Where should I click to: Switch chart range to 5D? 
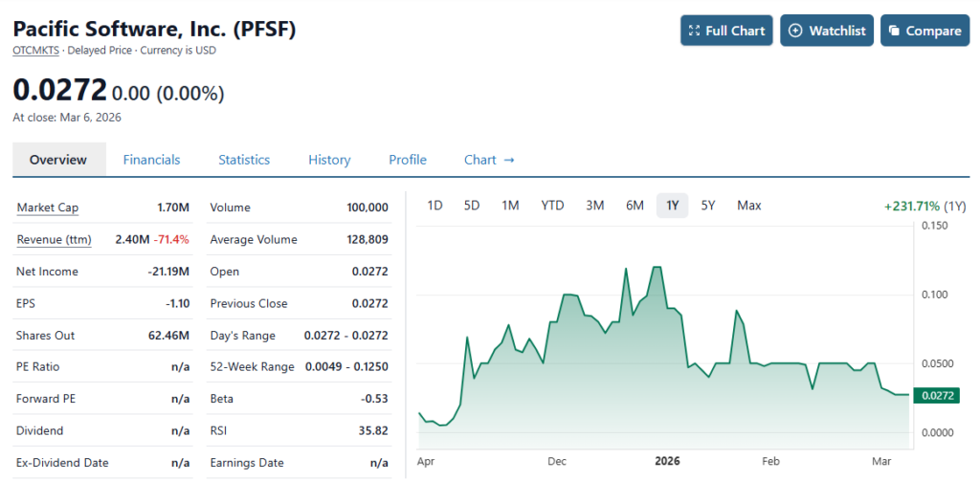point(472,206)
